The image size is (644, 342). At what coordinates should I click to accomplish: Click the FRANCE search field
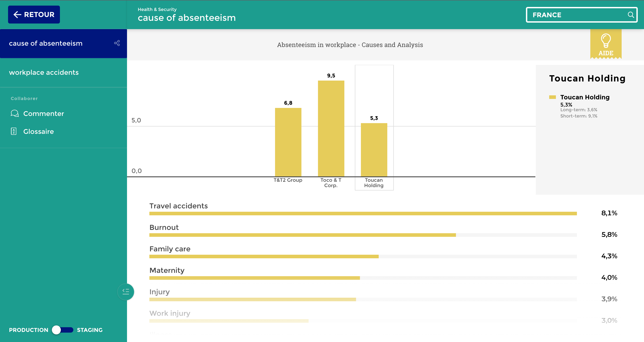[x=575, y=15]
